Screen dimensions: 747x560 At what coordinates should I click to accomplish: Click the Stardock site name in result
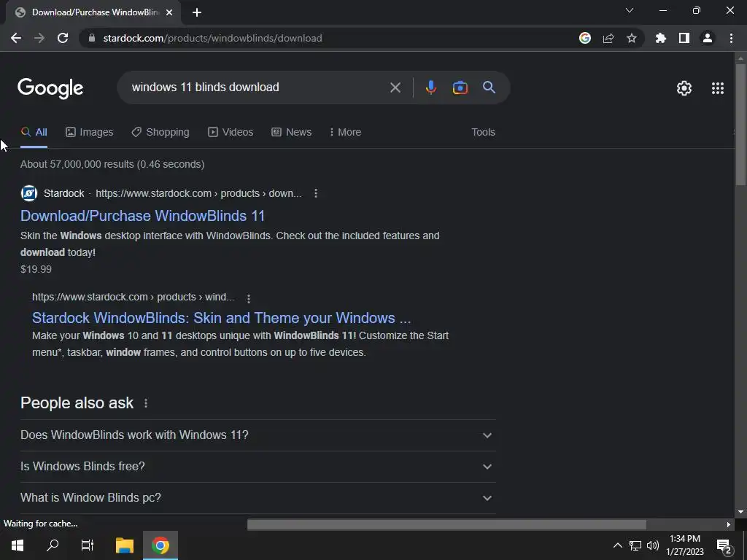coord(64,193)
